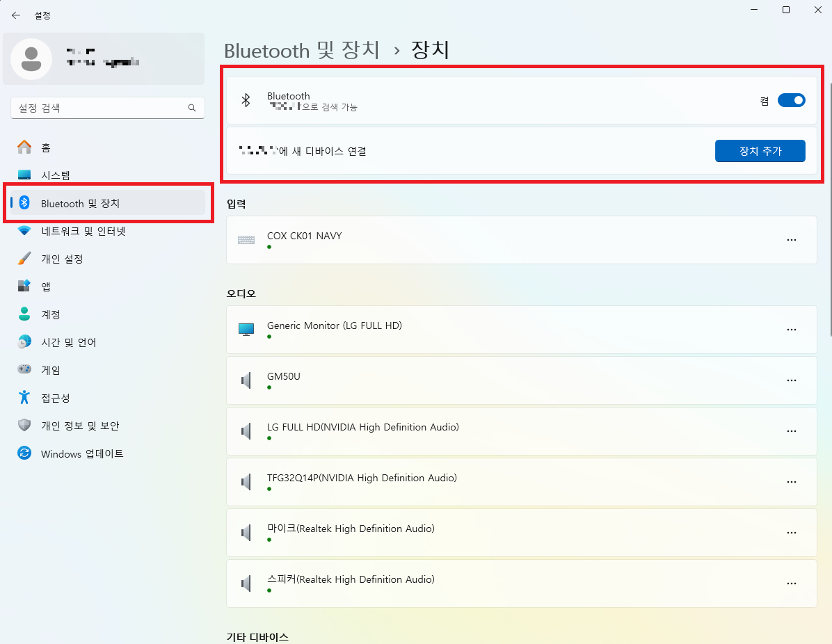The image size is (832, 644).
Task: Select LG FULL HD(NVIDIA High Definition Audio) text
Action: click(x=363, y=427)
